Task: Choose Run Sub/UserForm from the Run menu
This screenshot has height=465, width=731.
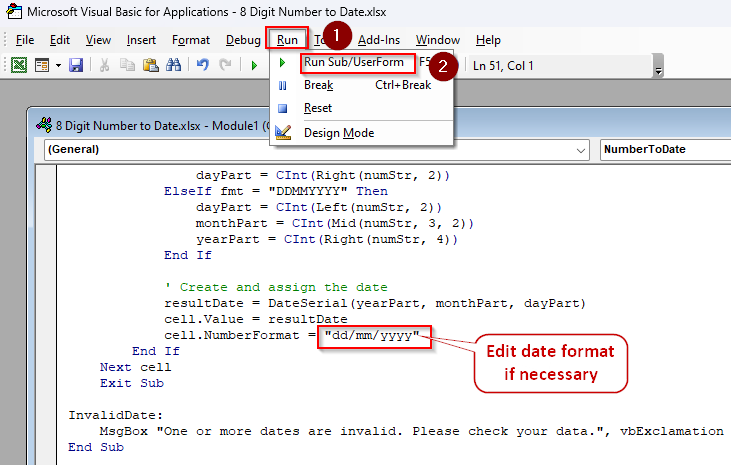Action: pos(361,62)
